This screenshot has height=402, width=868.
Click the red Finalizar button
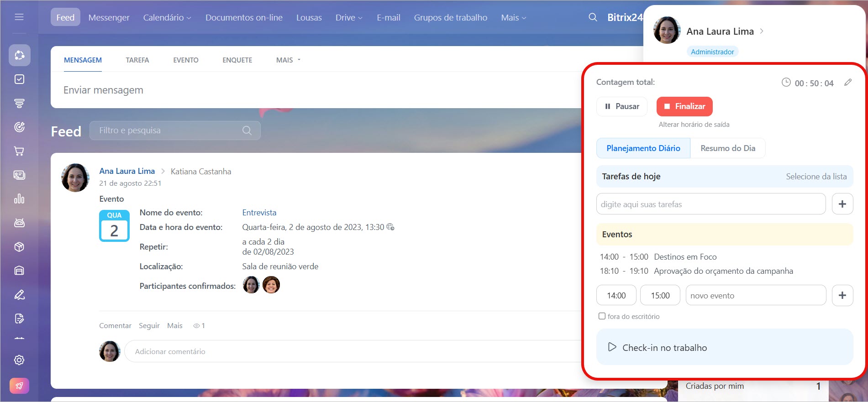[x=684, y=106]
